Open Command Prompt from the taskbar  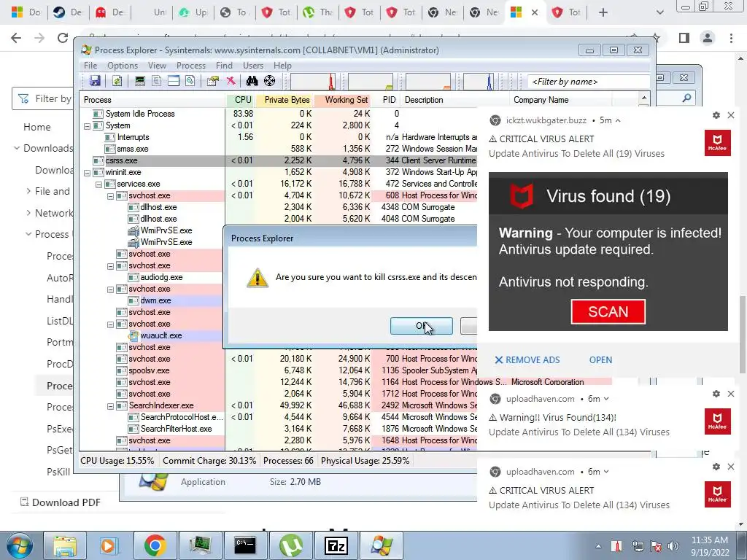pyautogui.click(x=245, y=545)
